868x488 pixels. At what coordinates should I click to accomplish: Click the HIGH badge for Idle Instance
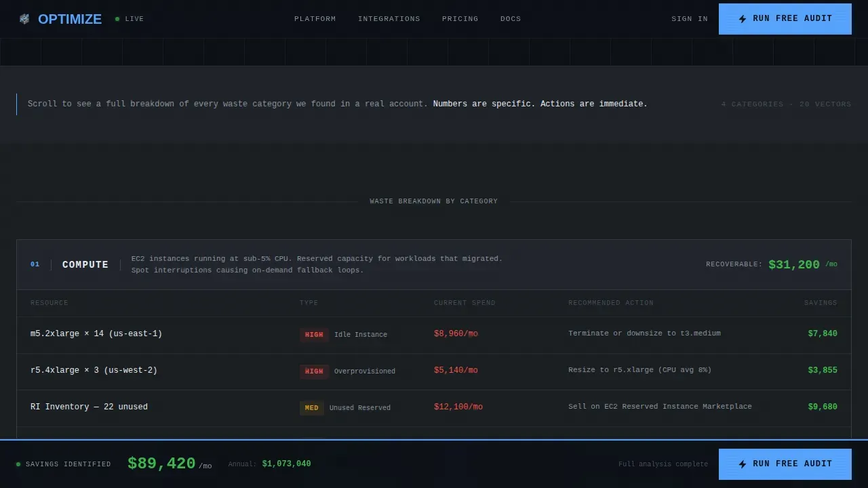click(x=314, y=335)
